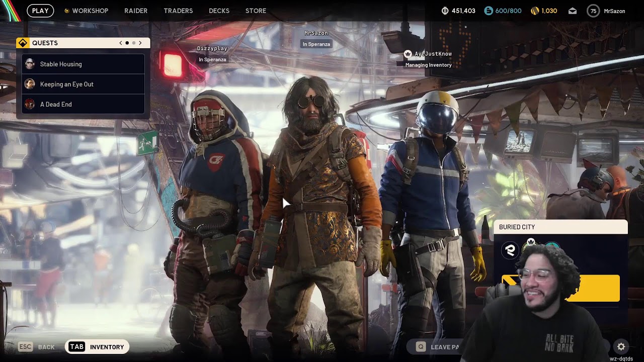Click the BACK label
Viewport: 644px width, 362px height.
coord(46,347)
